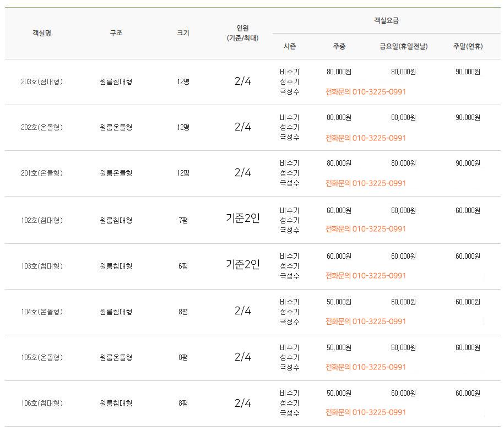Open the 201호(온돌형) room entry

(x=42, y=173)
